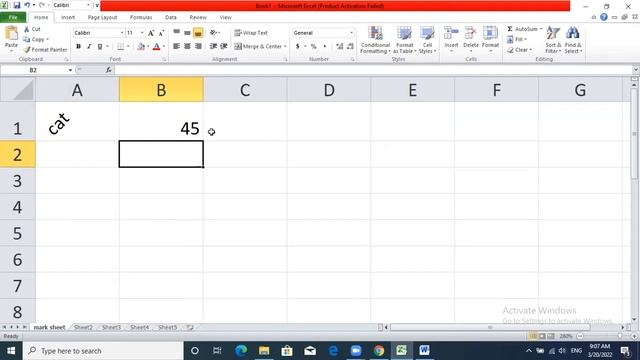Switch to the Data tab

coord(171,17)
